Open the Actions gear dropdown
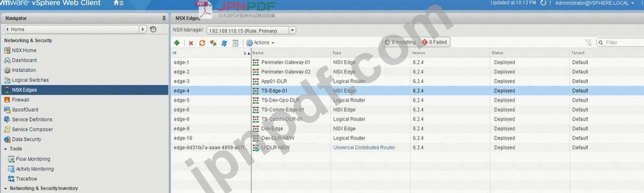 [x=260, y=43]
